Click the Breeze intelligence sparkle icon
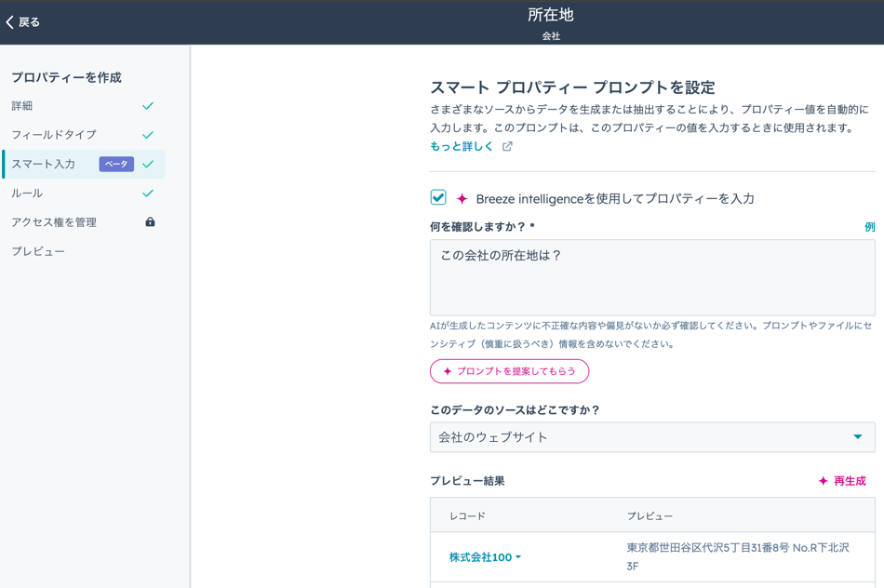The width and height of the screenshot is (884, 588). 462,199
